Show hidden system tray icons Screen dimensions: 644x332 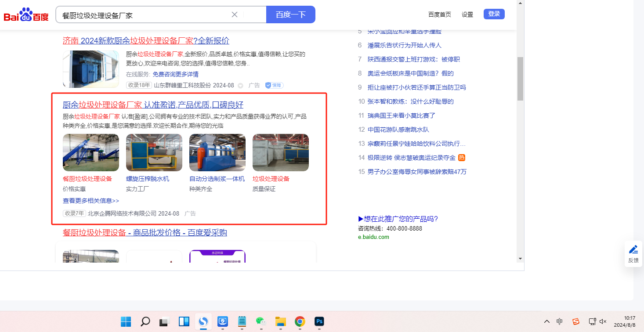(x=546, y=321)
